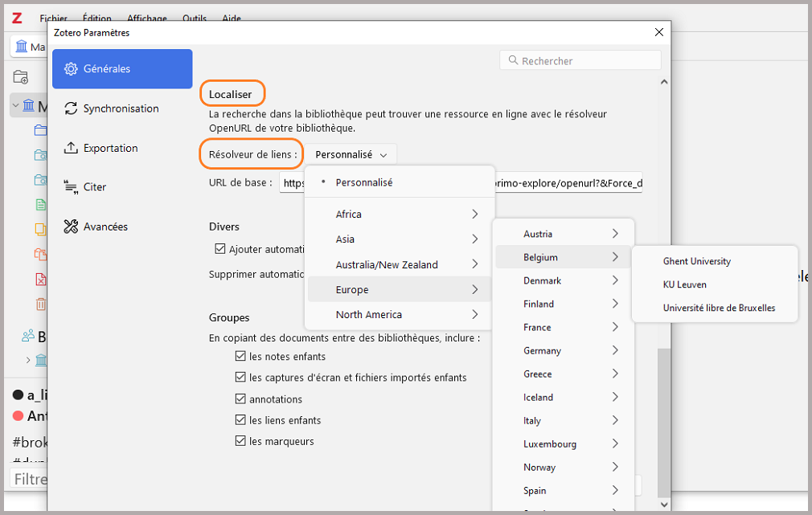Open the Norway country submenu

click(x=564, y=467)
